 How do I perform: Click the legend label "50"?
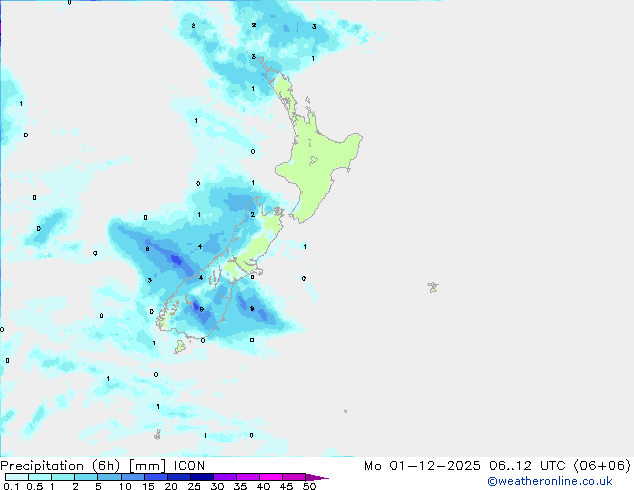(309, 486)
